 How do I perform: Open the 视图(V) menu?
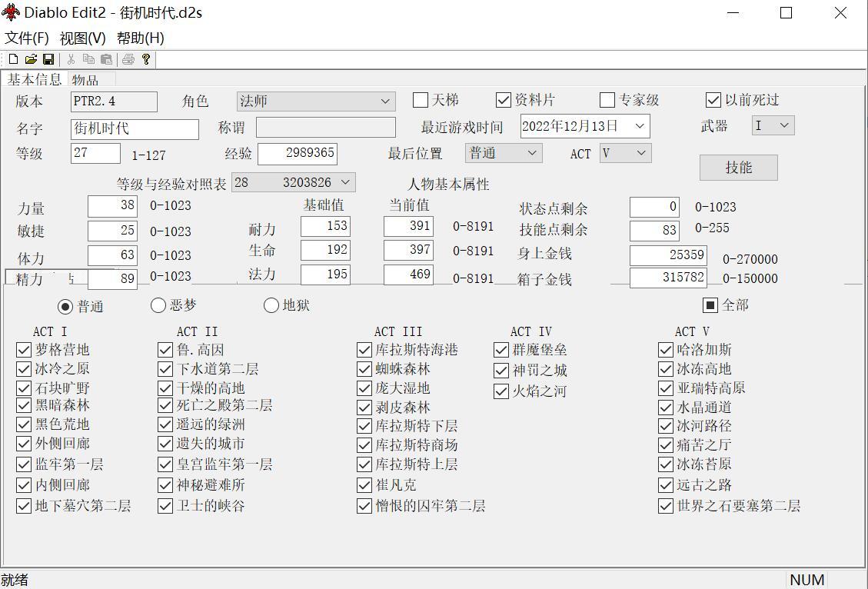tap(82, 38)
